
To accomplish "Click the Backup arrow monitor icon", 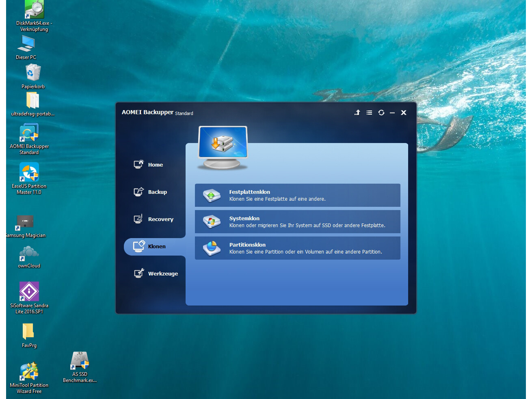I will [x=139, y=191].
